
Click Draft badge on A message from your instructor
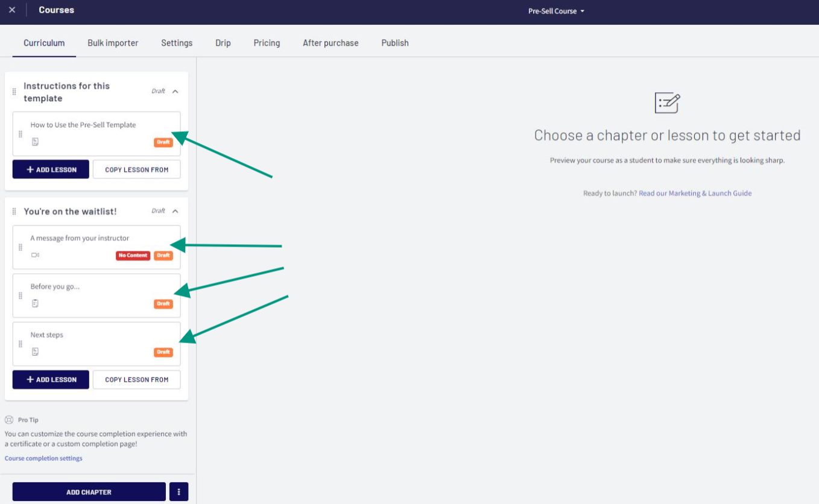(x=163, y=256)
